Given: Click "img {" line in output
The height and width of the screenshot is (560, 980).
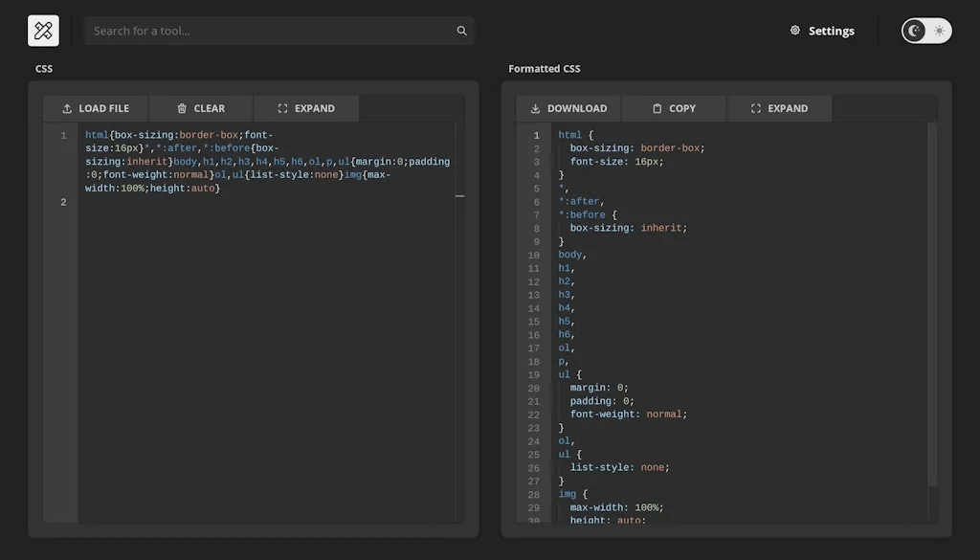Looking at the screenshot, I should coord(572,494).
